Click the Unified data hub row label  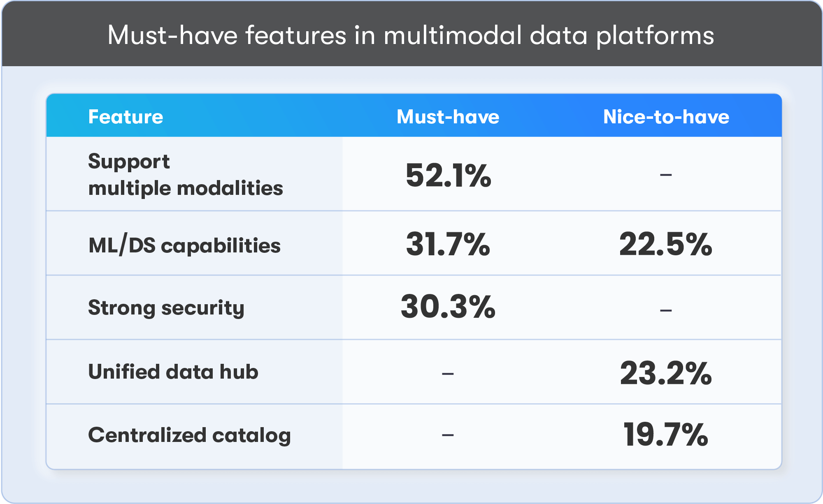tap(173, 372)
